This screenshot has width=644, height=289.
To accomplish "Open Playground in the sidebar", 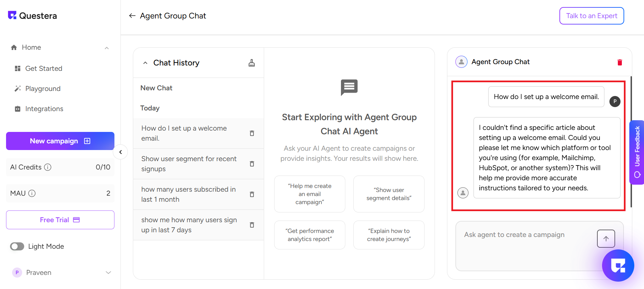I will pyautogui.click(x=43, y=89).
